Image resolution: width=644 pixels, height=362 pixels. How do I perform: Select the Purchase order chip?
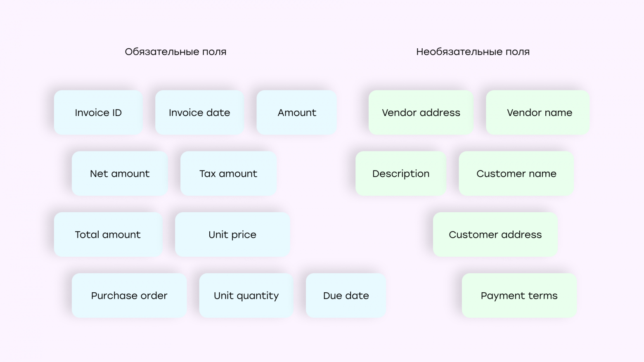pyautogui.click(x=129, y=296)
